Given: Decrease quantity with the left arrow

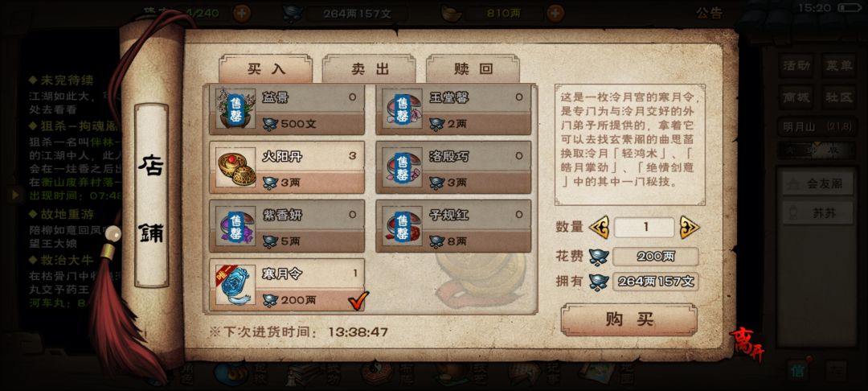Looking at the screenshot, I should point(599,227).
